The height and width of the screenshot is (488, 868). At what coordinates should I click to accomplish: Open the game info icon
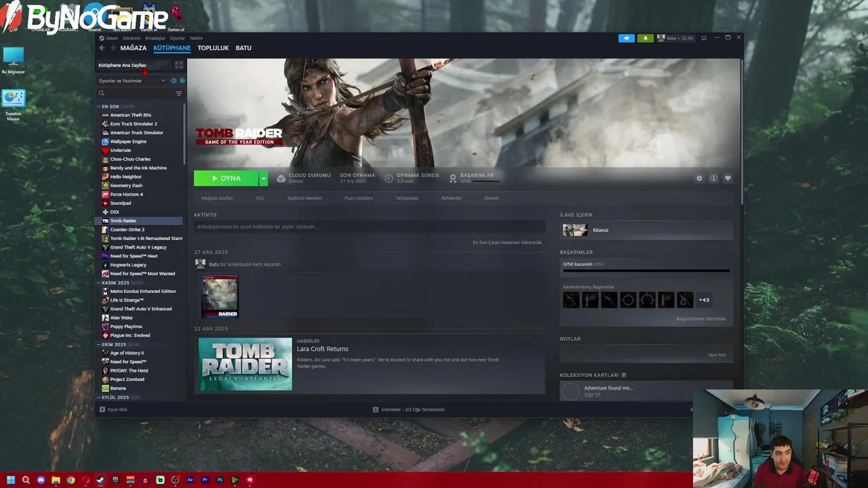(713, 178)
